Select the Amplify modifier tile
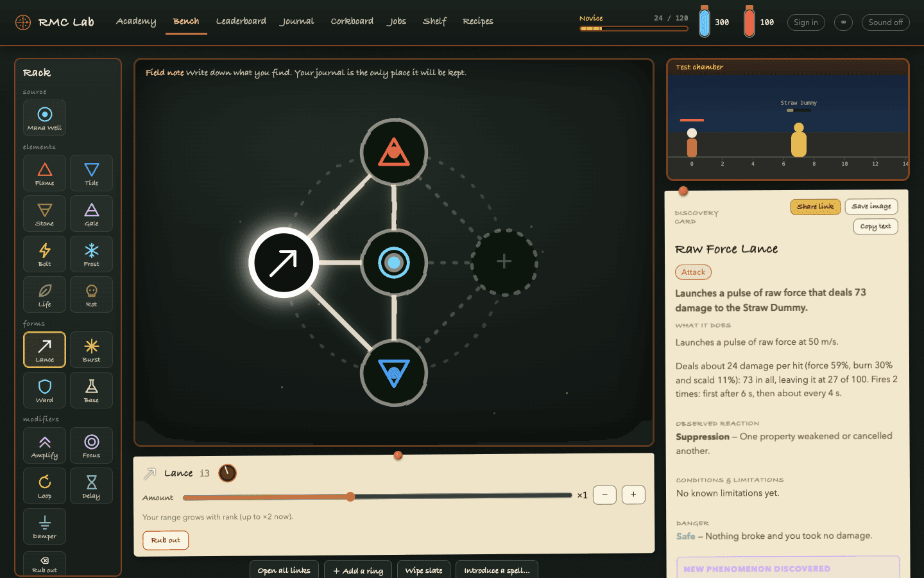Screen dimensions: 924x578 coord(44,445)
